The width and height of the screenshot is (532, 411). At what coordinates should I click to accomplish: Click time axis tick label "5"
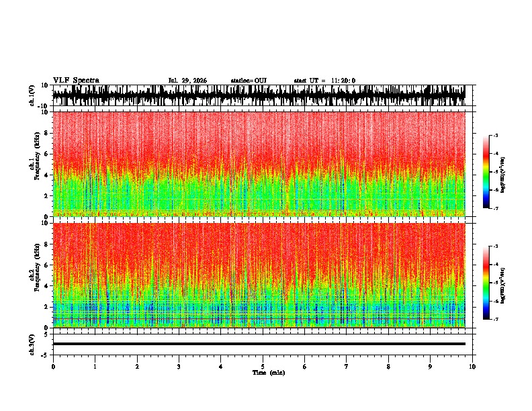(x=263, y=367)
